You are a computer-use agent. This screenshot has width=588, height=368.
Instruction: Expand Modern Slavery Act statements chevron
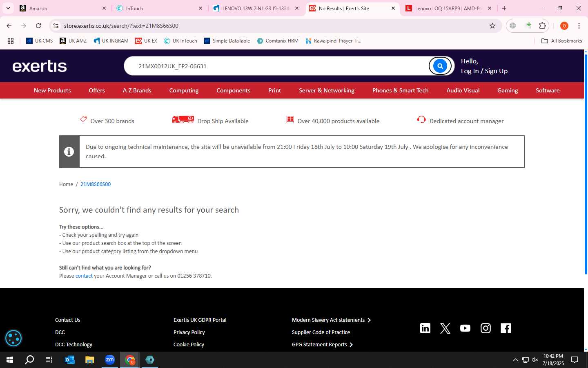click(369, 320)
